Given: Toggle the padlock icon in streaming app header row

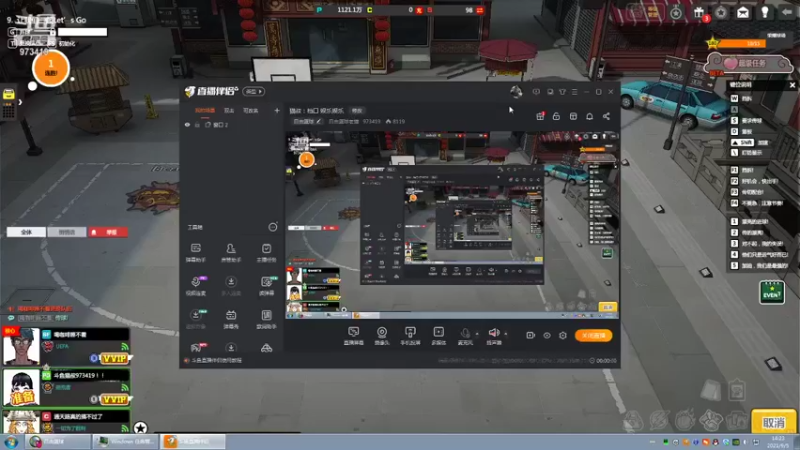Looking at the screenshot, I should [x=557, y=116].
